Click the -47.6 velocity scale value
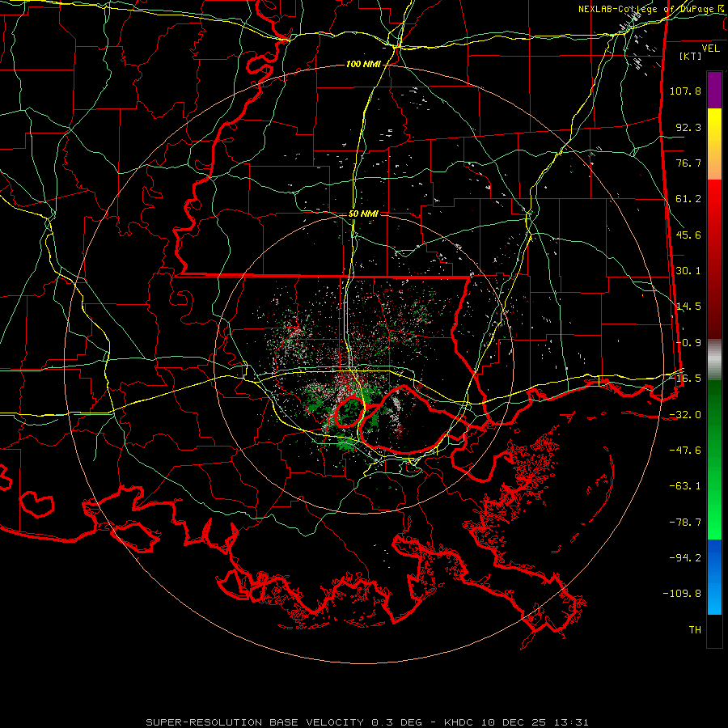 click(685, 451)
